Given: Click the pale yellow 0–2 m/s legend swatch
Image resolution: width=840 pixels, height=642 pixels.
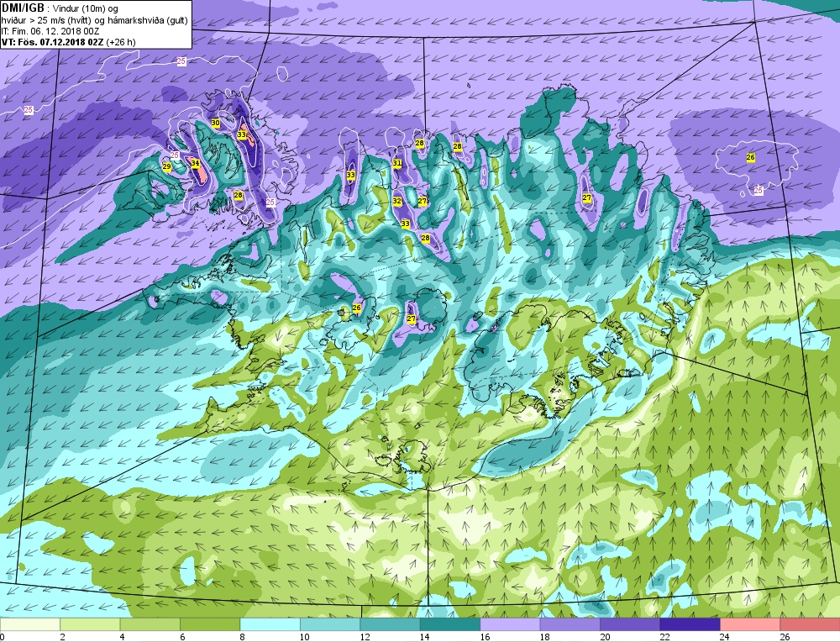Looking at the screenshot, I should [x=30, y=624].
